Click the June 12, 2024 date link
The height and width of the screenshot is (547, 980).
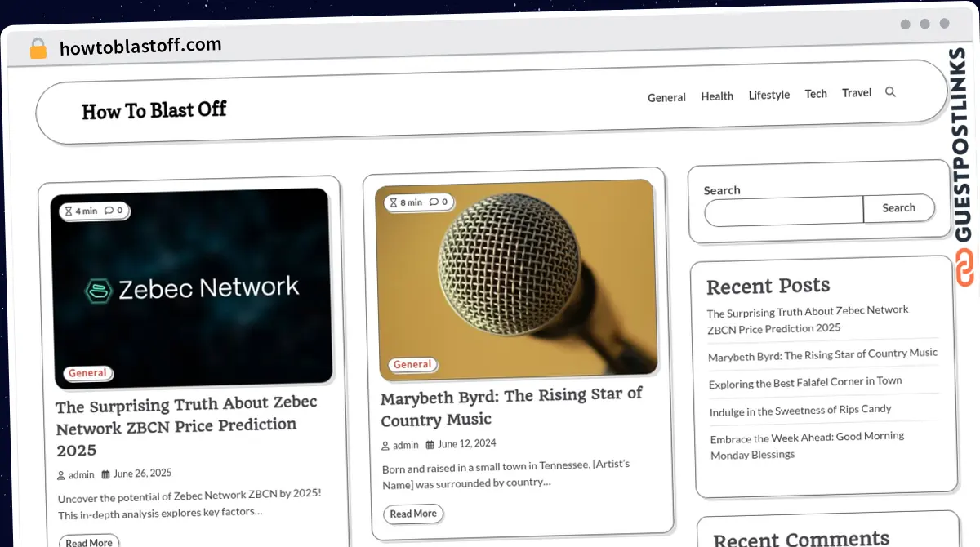pyautogui.click(x=467, y=444)
